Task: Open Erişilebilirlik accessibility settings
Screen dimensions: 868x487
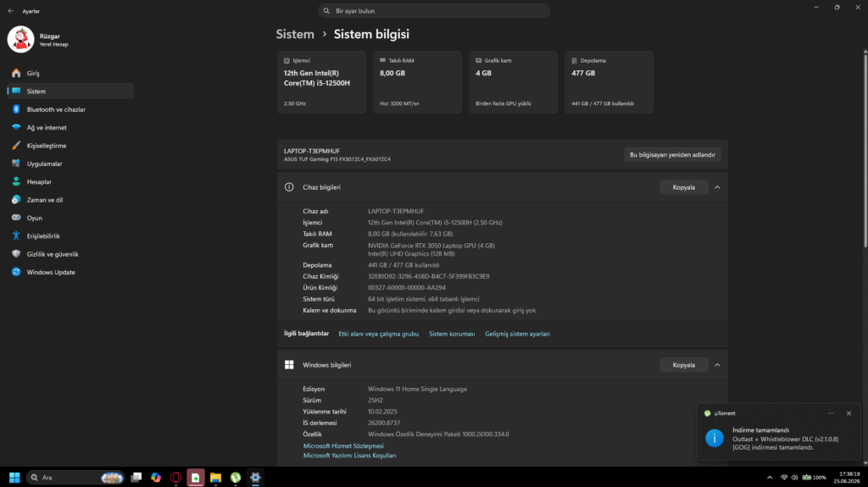Action: tap(70, 235)
